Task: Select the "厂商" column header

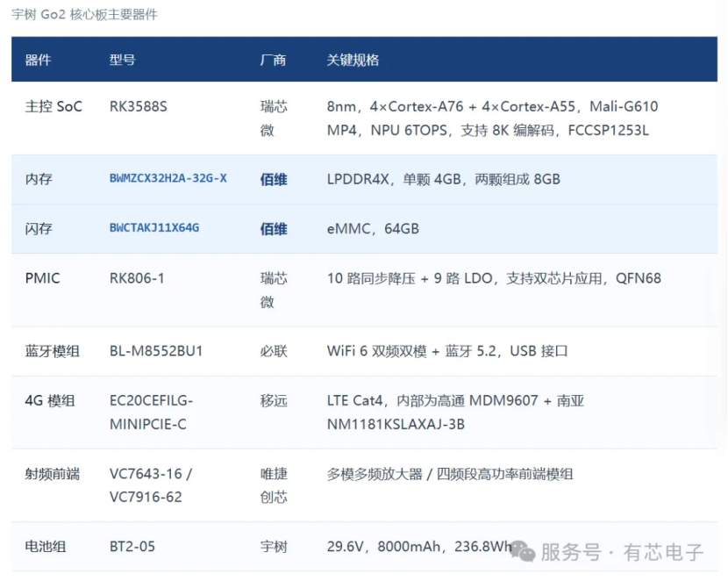Action: [x=273, y=60]
